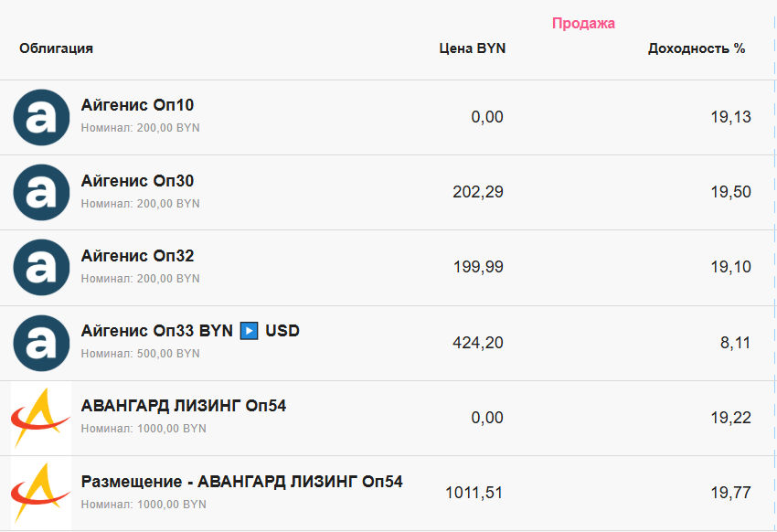Click the Айгенис Оп30 logo icon
777x532 pixels.
[41, 192]
